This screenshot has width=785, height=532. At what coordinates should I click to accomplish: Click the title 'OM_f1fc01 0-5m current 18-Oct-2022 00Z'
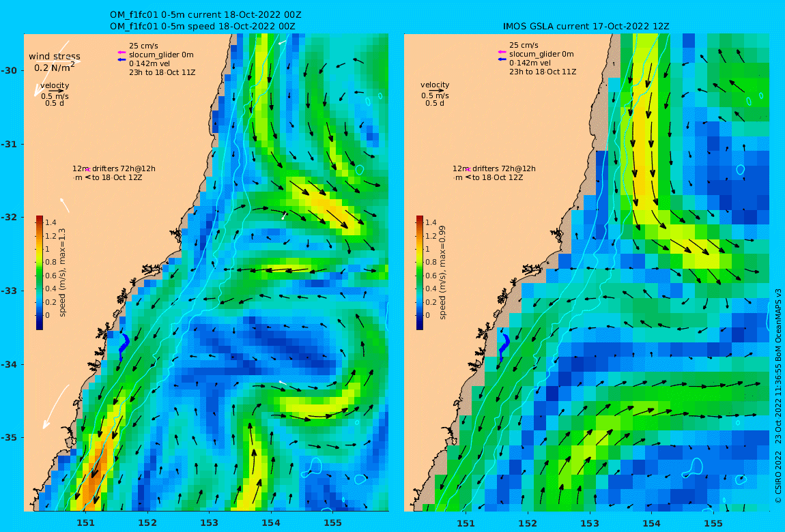pos(205,15)
